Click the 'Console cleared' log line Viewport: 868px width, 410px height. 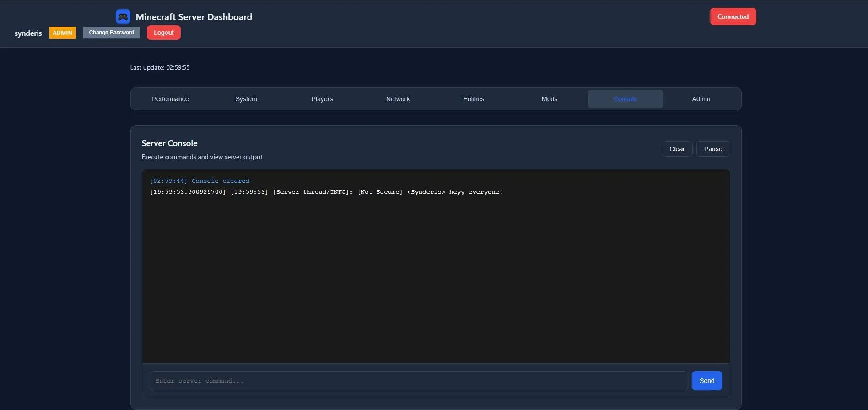(199, 181)
